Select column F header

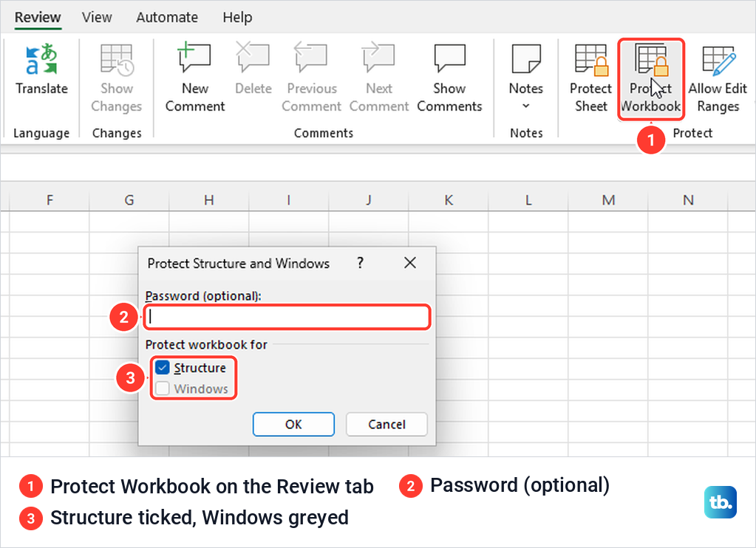(x=50, y=200)
